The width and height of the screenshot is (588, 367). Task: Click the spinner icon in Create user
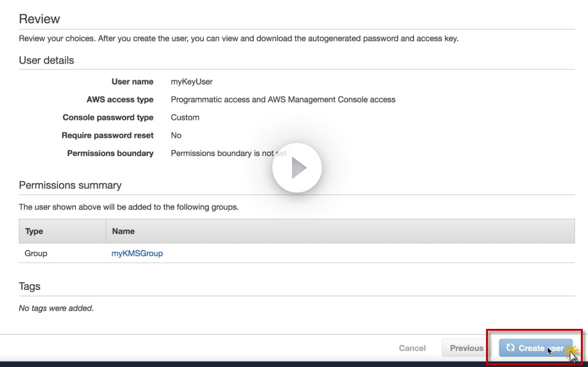click(x=510, y=348)
